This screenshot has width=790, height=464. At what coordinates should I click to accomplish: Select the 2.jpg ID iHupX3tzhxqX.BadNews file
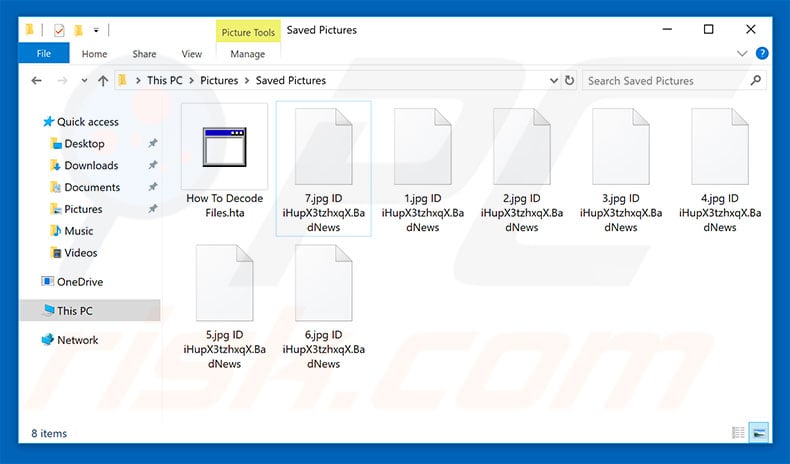522,169
